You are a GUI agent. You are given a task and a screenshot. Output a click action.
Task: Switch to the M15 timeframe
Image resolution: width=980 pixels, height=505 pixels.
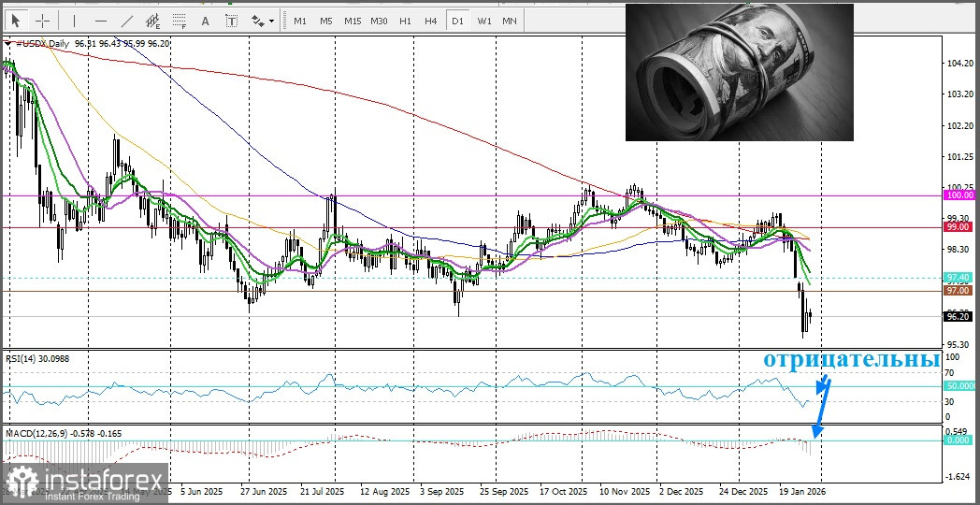click(353, 21)
